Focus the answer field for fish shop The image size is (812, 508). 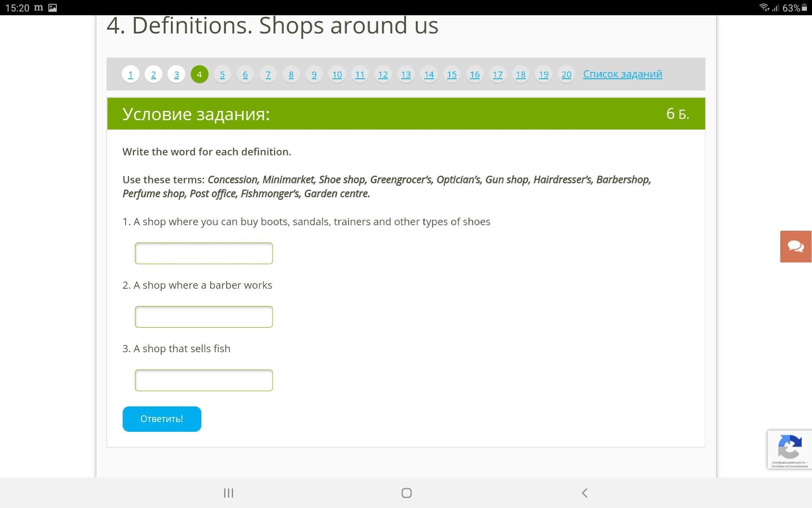tap(204, 380)
